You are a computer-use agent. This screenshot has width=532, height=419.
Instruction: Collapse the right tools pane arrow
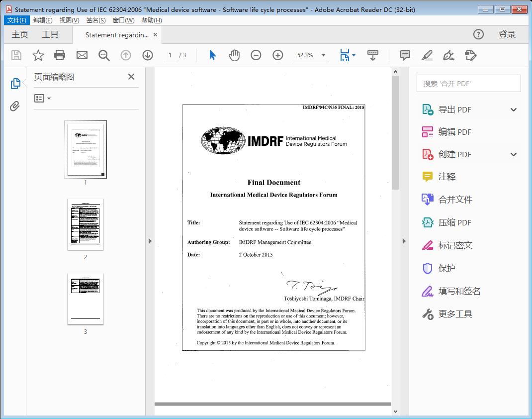click(x=404, y=241)
